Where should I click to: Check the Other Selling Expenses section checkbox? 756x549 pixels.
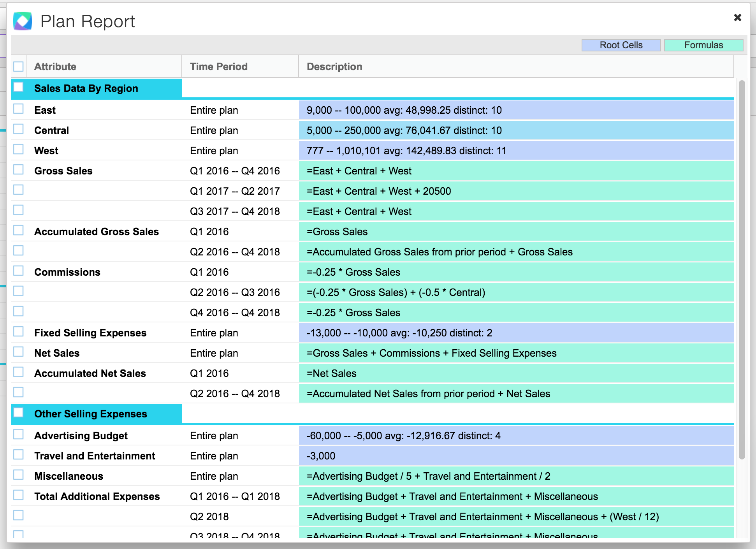[18, 412]
